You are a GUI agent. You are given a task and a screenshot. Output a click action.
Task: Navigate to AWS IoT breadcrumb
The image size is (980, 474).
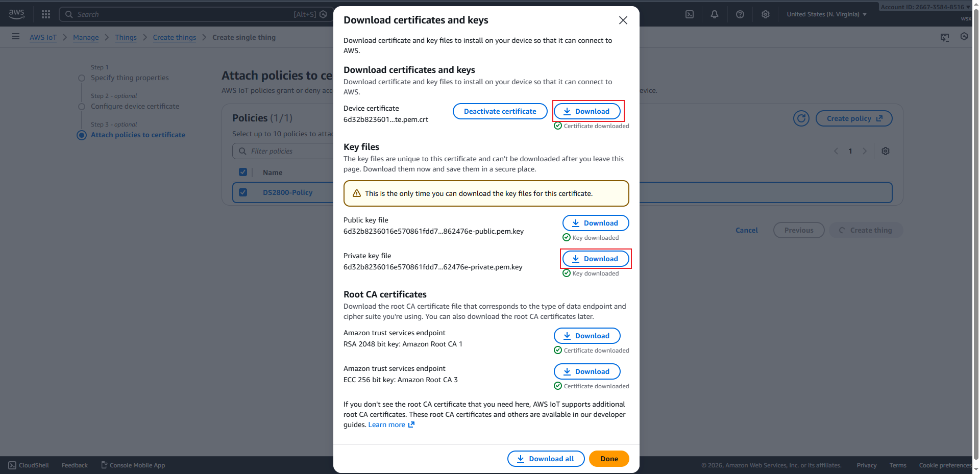coord(43,37)
